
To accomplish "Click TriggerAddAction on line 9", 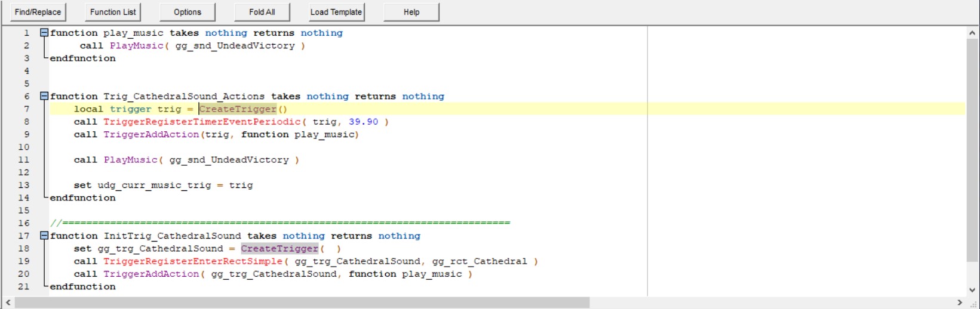I will coord(151,134).
